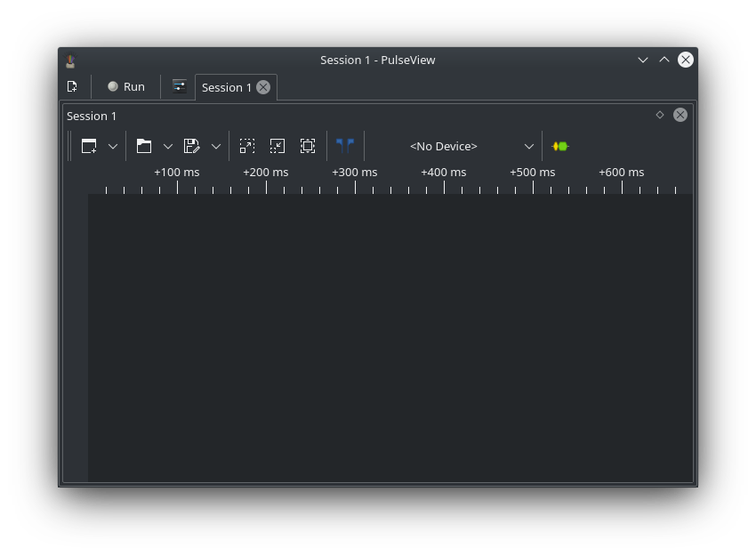Open the session setup icon beside Run
Image resolution: width=756 pixels, height=556 pixels.
coord(179,86)
